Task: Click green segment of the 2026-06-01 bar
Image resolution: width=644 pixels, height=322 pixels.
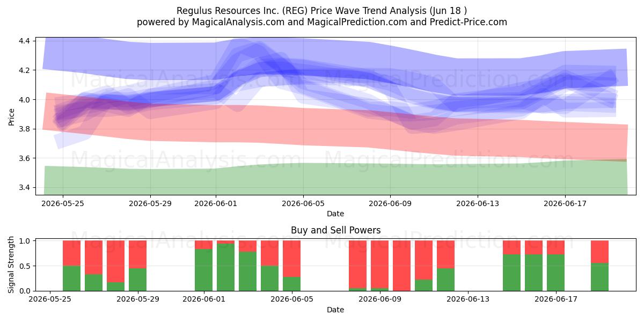Action: point(204,270)
